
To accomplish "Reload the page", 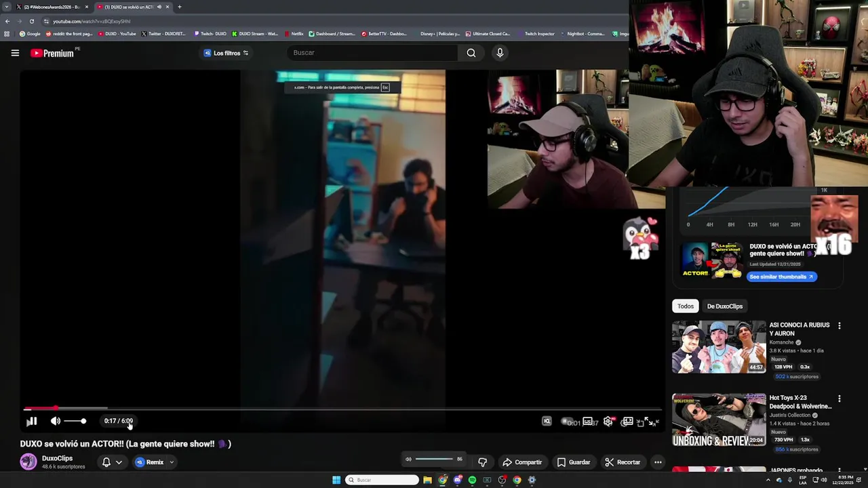I will [31, 21].
